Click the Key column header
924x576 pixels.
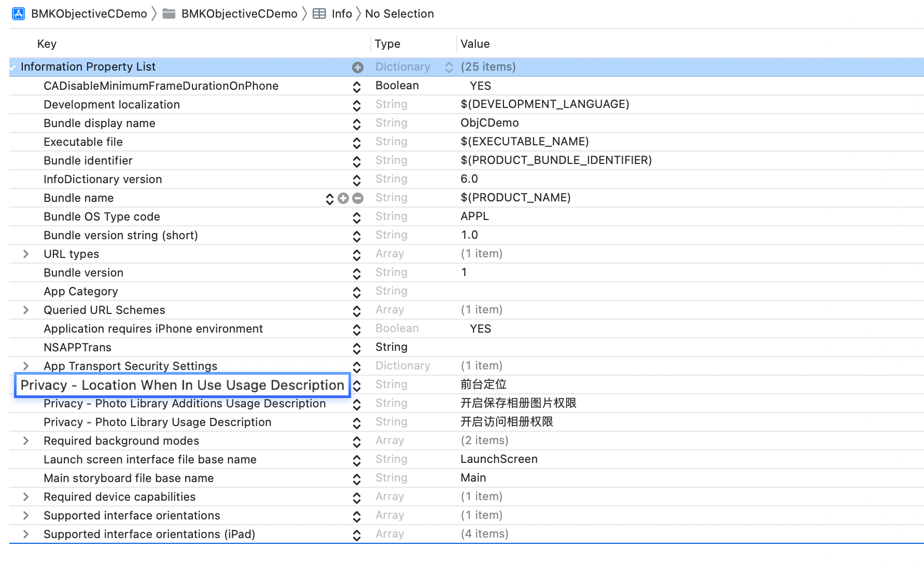pyautogui.click(x=47, y=44)
